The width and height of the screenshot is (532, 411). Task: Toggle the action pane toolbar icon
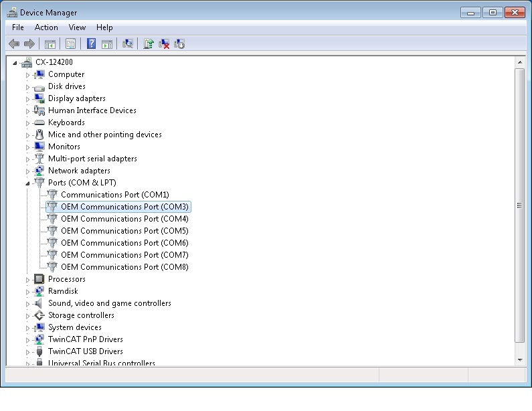click(x=107, y=44)
